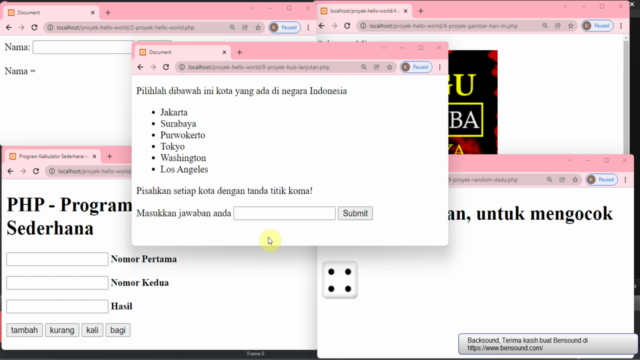Click the kali button
Image resolution: width=640 pixels, height=360 pixels.
pos(92,330)
